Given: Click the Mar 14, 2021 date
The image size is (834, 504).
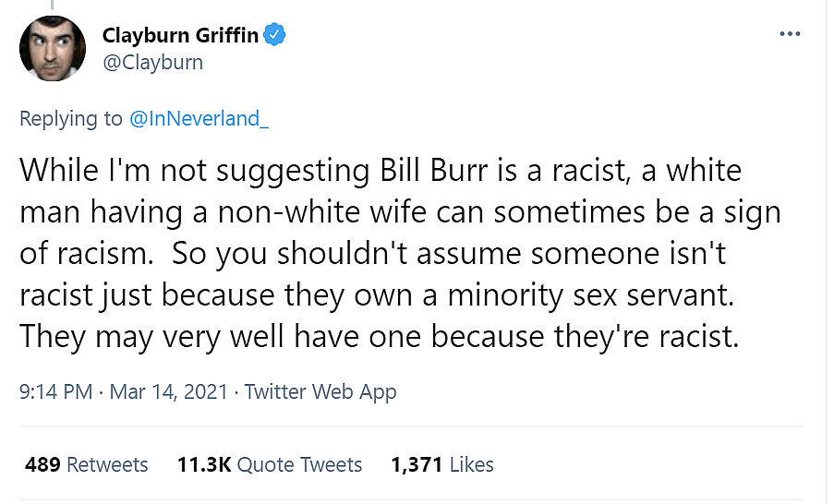Looking at the screenshot, I should click(169, 391).
